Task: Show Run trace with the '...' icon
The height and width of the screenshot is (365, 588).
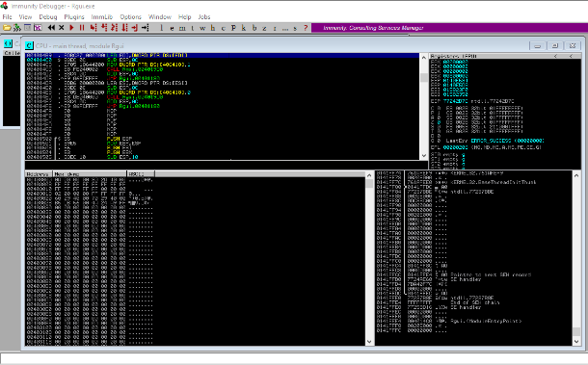Action: click(x=285, y=28)
